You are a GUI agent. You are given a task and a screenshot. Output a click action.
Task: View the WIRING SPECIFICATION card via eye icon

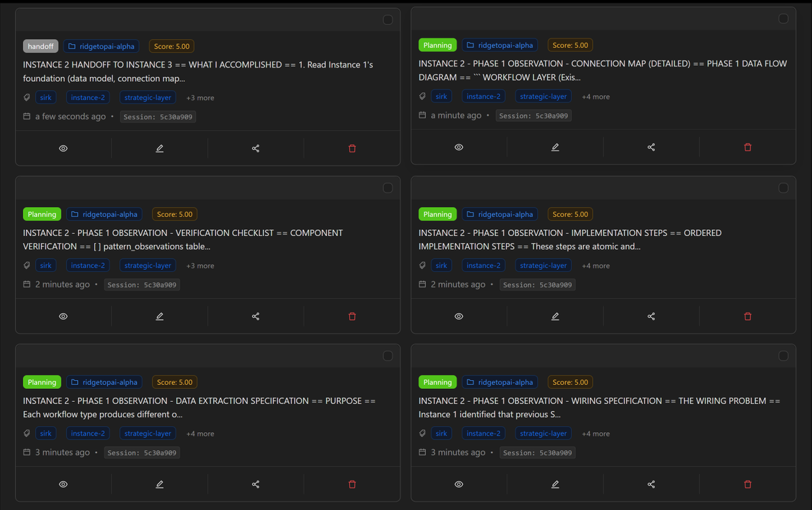click(x=459, y=484)
